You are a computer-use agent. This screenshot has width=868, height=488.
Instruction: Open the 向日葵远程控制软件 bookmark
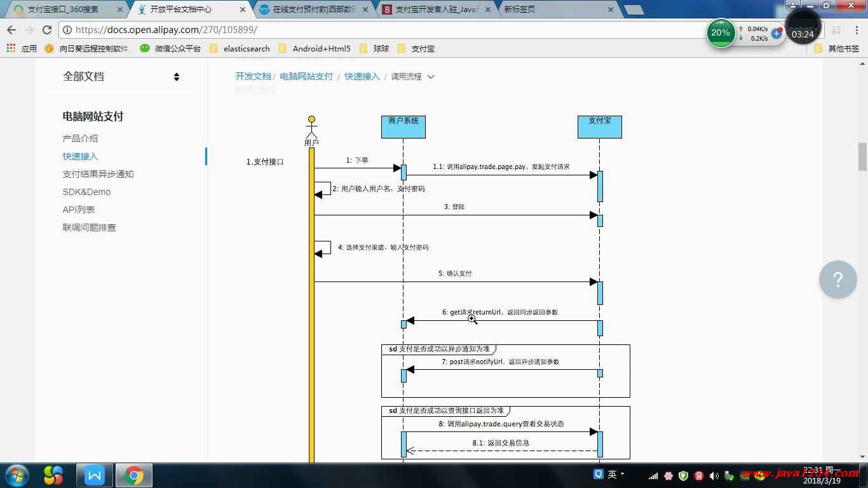point(87,48)
